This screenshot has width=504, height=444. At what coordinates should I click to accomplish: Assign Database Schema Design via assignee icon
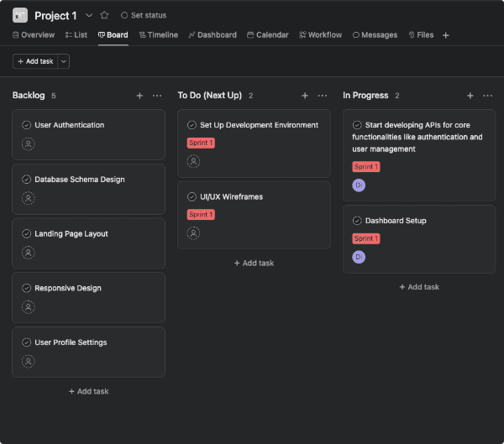29,198
